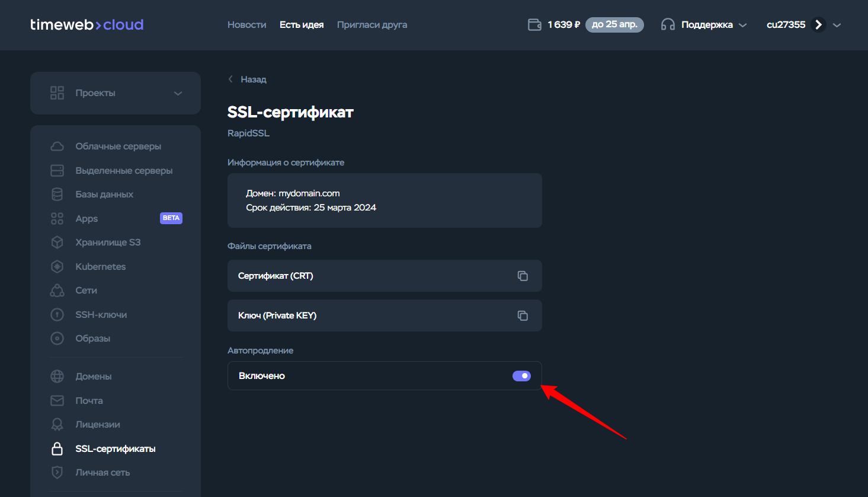Open Пригласи друга referral page

[x=372, y=24]
